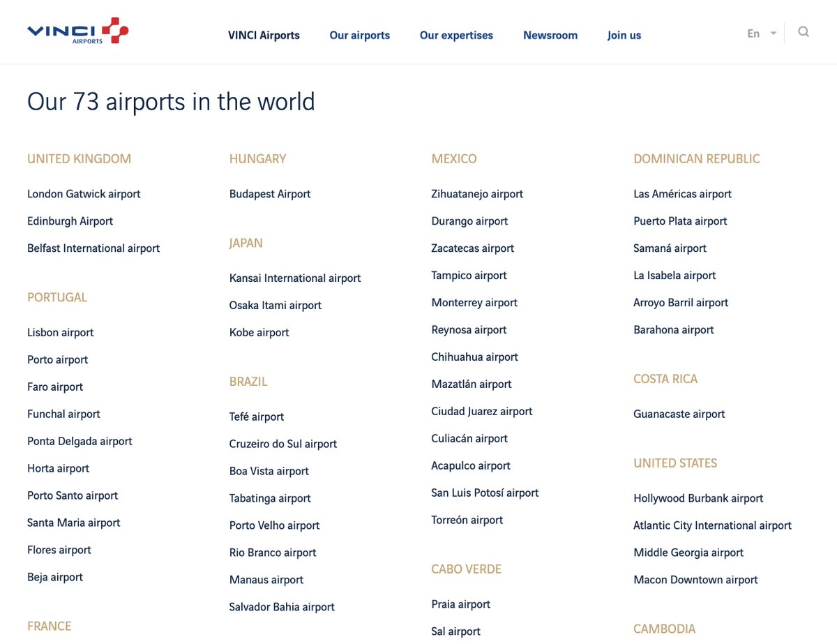The image size is (837, 644).
Task: Select San Luis Potosí airport link
Action: [485, 493]
